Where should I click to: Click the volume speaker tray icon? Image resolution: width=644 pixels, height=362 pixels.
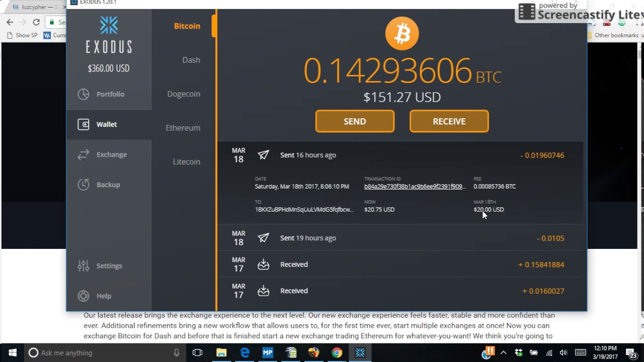tap(563, 353)
